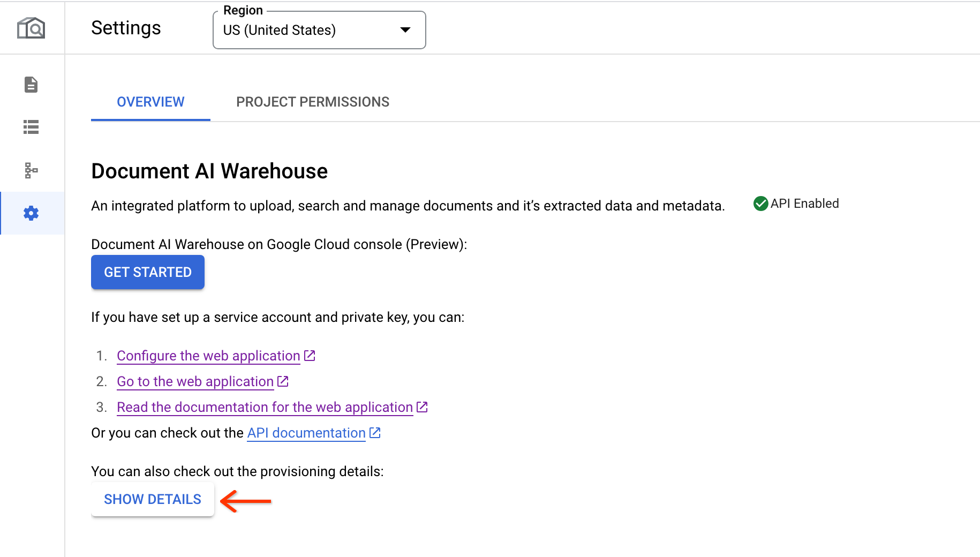The width and height of the screenshot is (980, 557).
Task: Select the schema tree icon in sidebar
Action: coord(31,170)
